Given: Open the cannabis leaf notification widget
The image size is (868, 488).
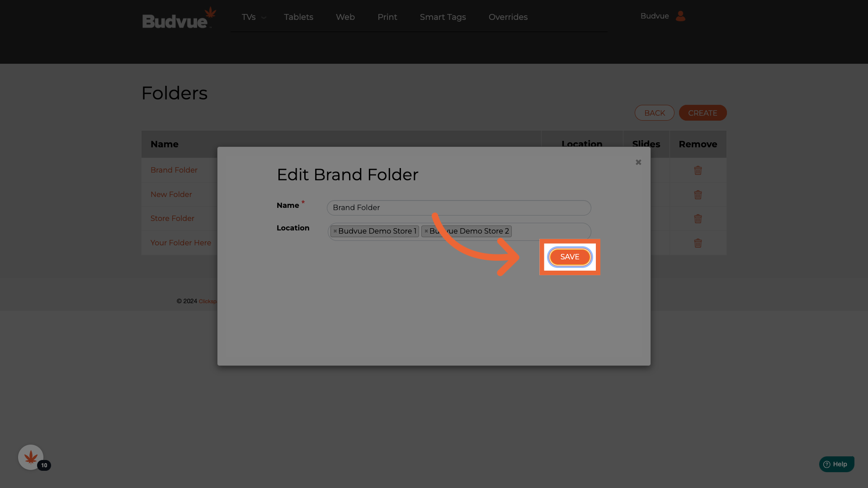Looking at the screenshot, I should [31, 457].
